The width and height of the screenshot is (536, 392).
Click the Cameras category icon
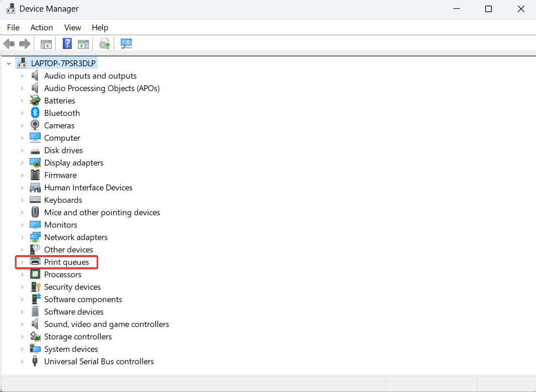point(35,125)
